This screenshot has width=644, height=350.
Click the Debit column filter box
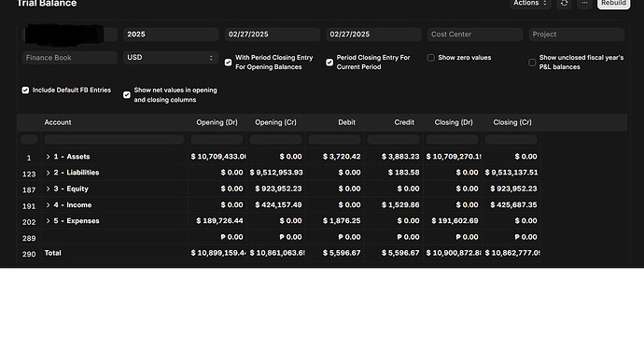pyautogui.click(x=334, y=139)
